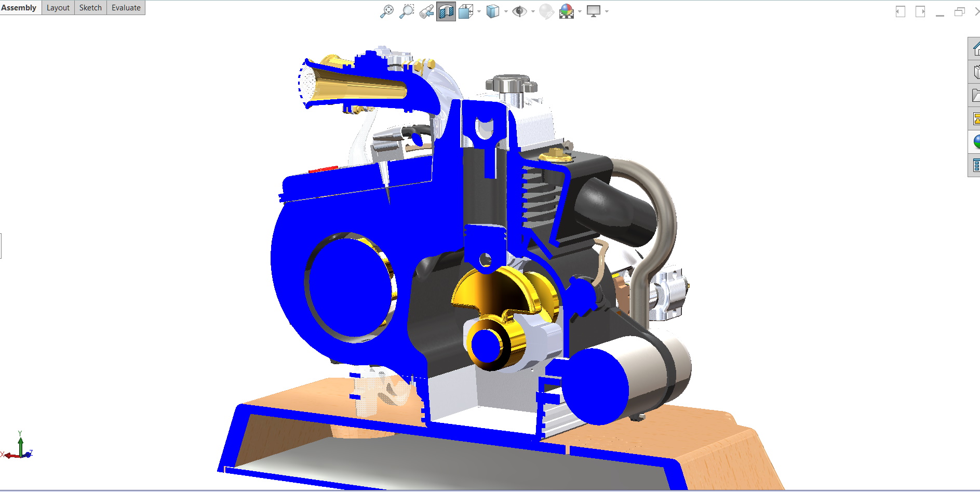
Task: Switch to the Layout tab
Action: (58, 8)
